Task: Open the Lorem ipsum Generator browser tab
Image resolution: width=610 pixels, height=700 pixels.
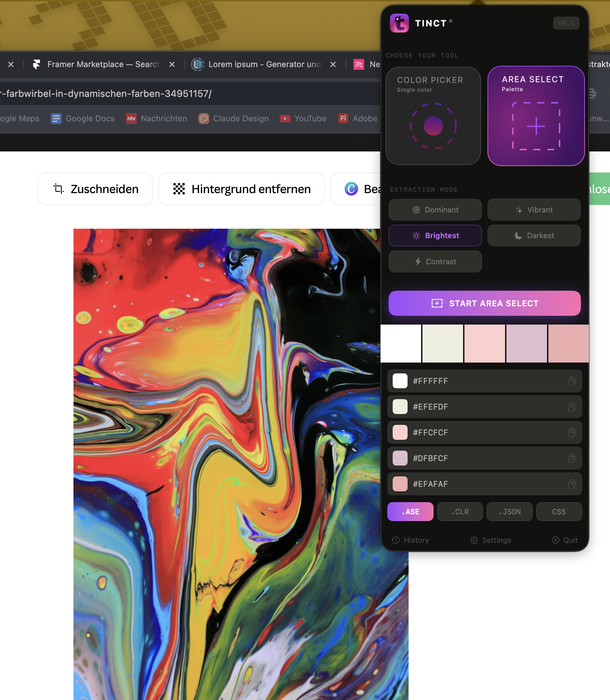Action: 264,64
